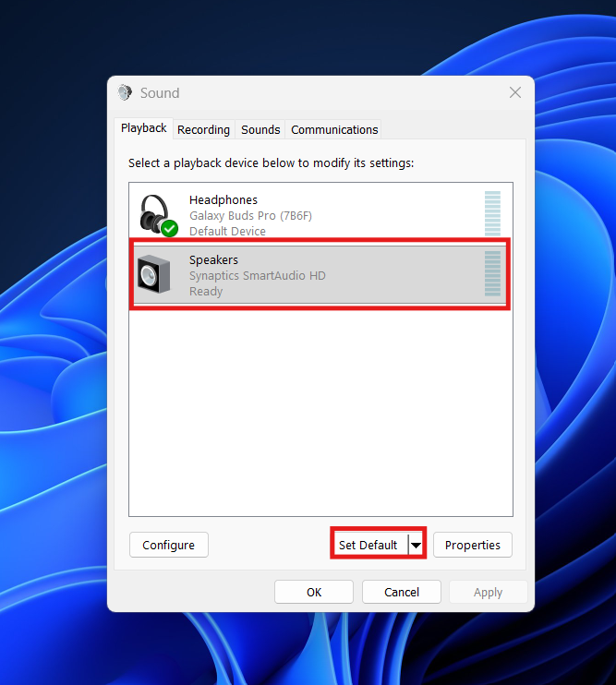Click the "Synaptics SmartAudio HD" text
This screenshot has width=616, height=685.
(x=258, y=276)
